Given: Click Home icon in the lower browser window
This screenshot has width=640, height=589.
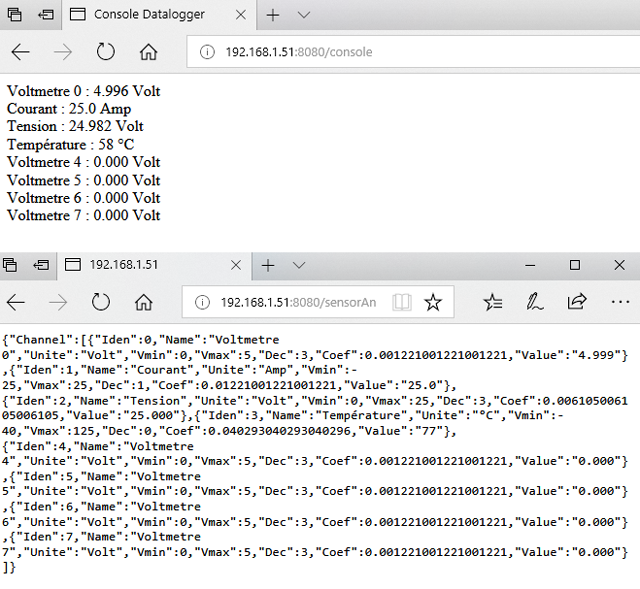Looking at the screenshot, I should 144,302.
